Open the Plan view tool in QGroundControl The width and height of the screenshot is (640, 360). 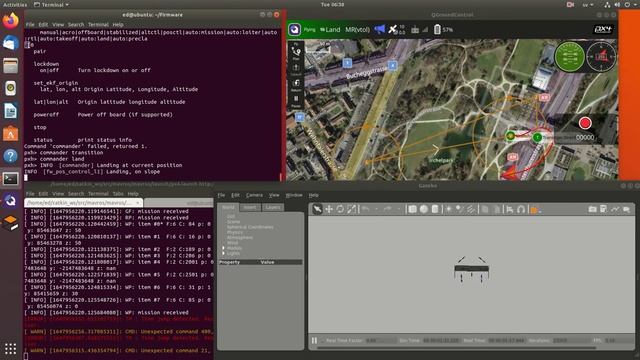[x=296, y=52]
